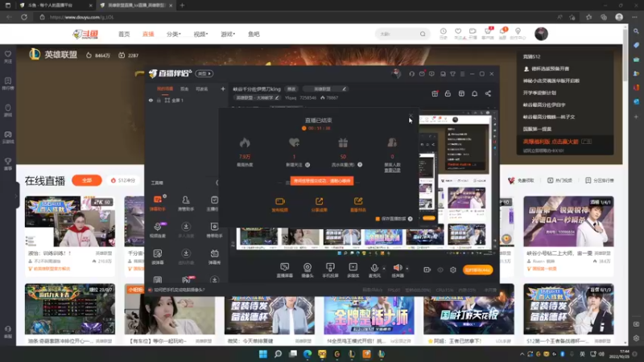Viewport: 644px width, 362px height.
Task: Collapse the 工具箱 toolbox panel arrow
Action: click(217, 183)
